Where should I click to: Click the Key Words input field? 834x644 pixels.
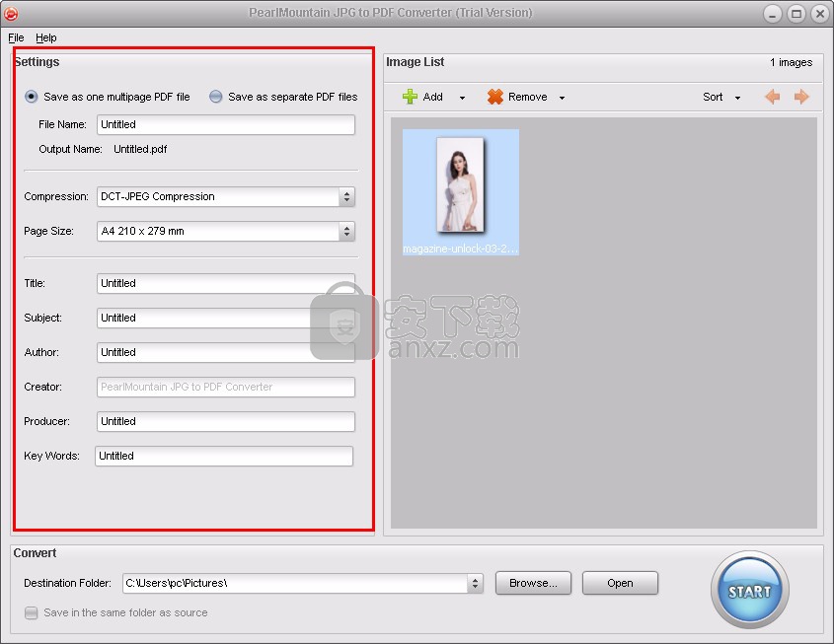click(224, 456)
